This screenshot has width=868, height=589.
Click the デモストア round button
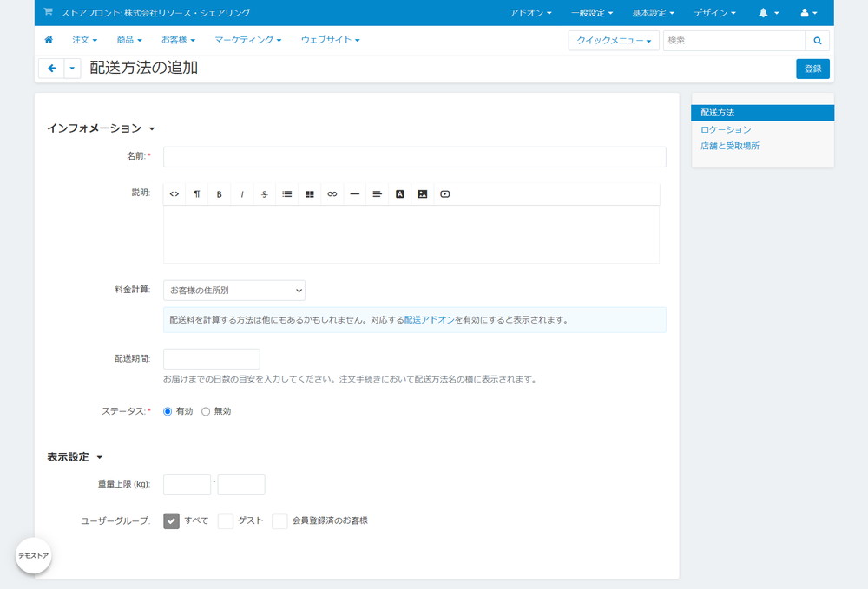33,555
